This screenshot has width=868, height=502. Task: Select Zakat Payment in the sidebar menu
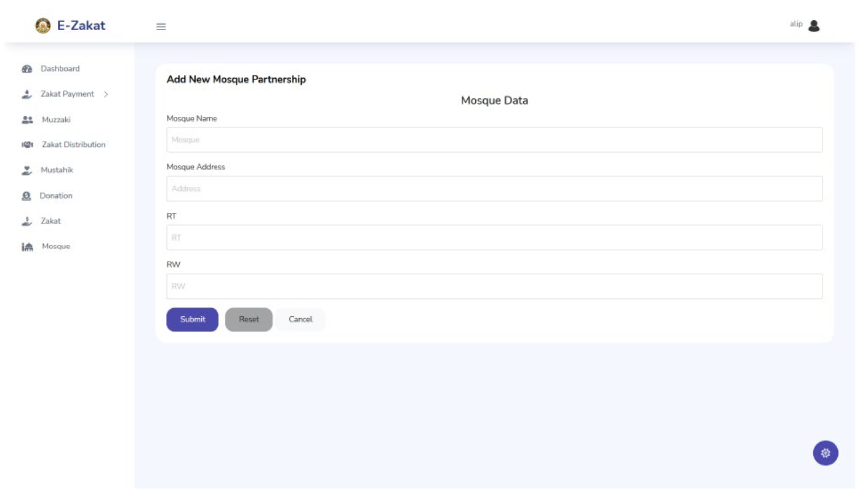66,94
